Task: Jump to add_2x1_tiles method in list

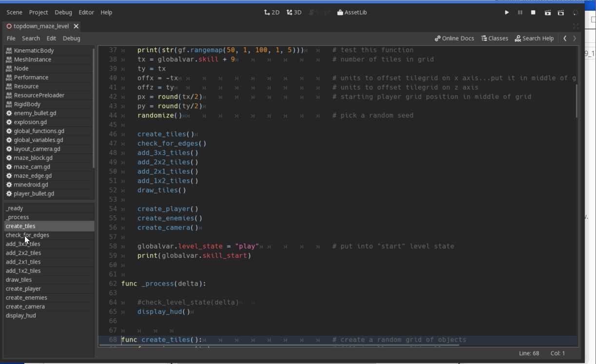Action: point(49,262)
